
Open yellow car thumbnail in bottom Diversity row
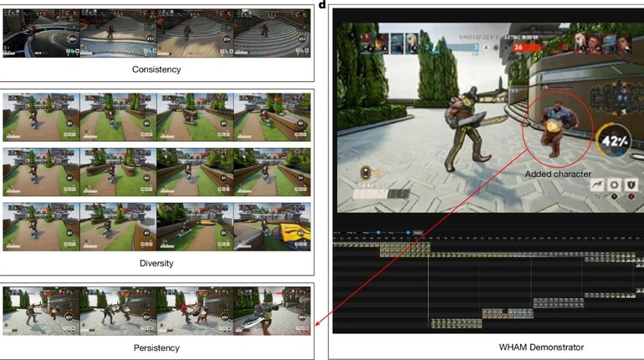tap(272, 227)
